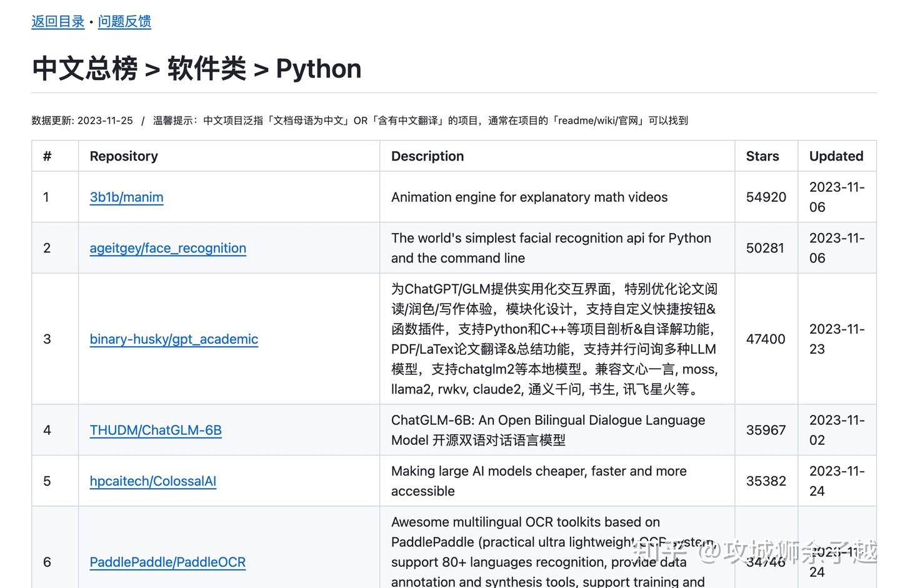Click the ChatGLM-6B description text
The height and width of the screenshot is (588, 900).
[x=548, y=430]
